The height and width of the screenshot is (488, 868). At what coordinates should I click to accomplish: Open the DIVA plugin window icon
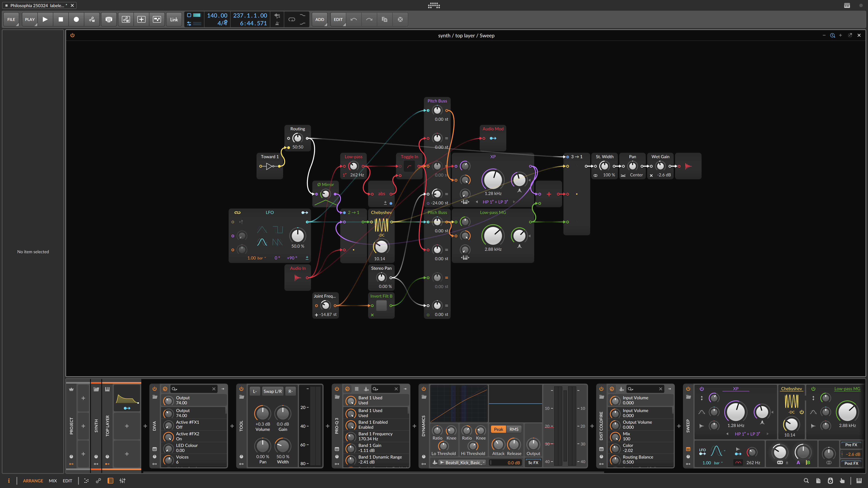pos(155,449)
